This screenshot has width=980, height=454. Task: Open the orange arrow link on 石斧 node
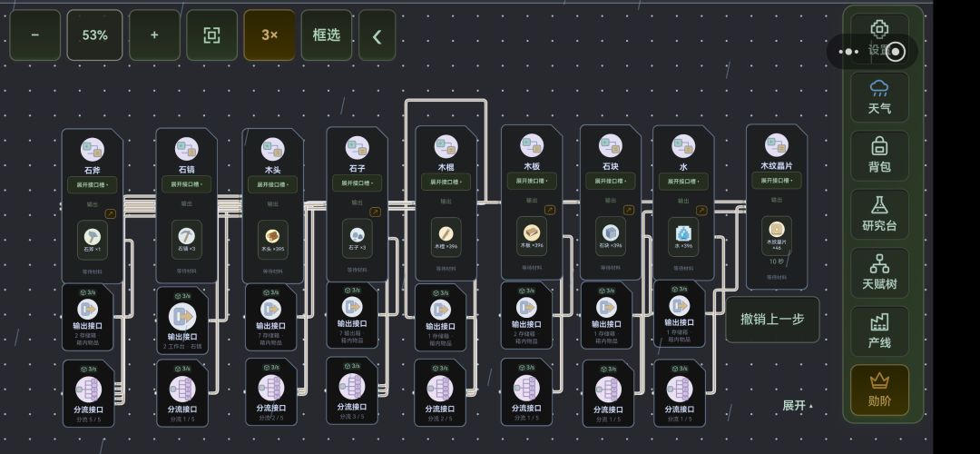[110, 214]
